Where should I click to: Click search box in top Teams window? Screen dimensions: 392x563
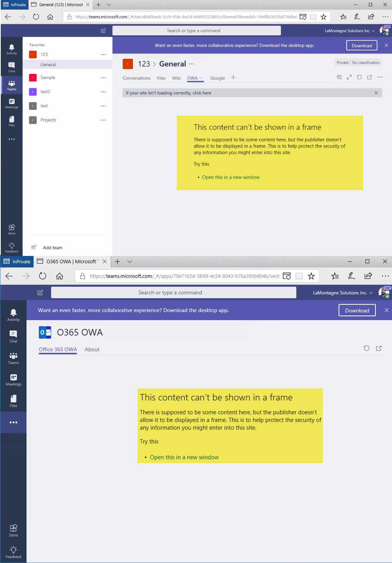[196, 31]
